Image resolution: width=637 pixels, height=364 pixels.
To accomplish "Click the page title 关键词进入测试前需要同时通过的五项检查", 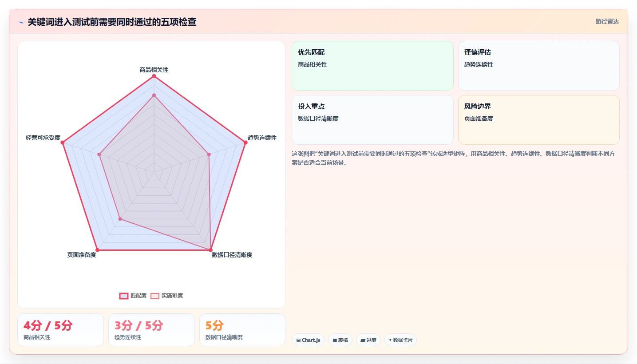I will point(112,22).
